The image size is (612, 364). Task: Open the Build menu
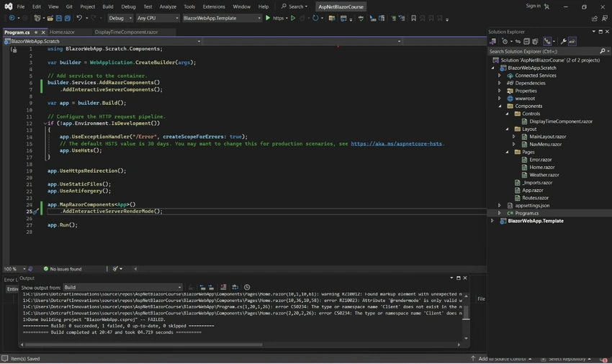108,6
